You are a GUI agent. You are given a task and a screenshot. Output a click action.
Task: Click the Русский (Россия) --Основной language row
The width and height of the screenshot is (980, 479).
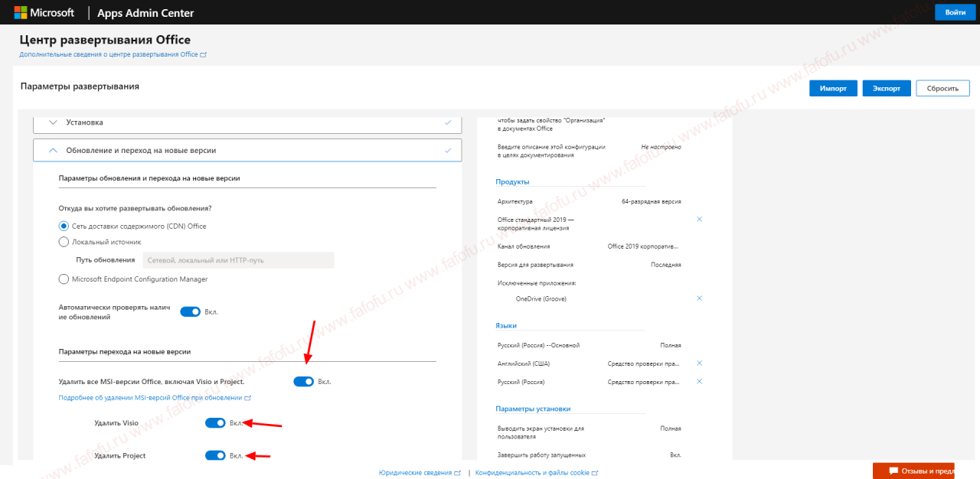click(589, 345)
